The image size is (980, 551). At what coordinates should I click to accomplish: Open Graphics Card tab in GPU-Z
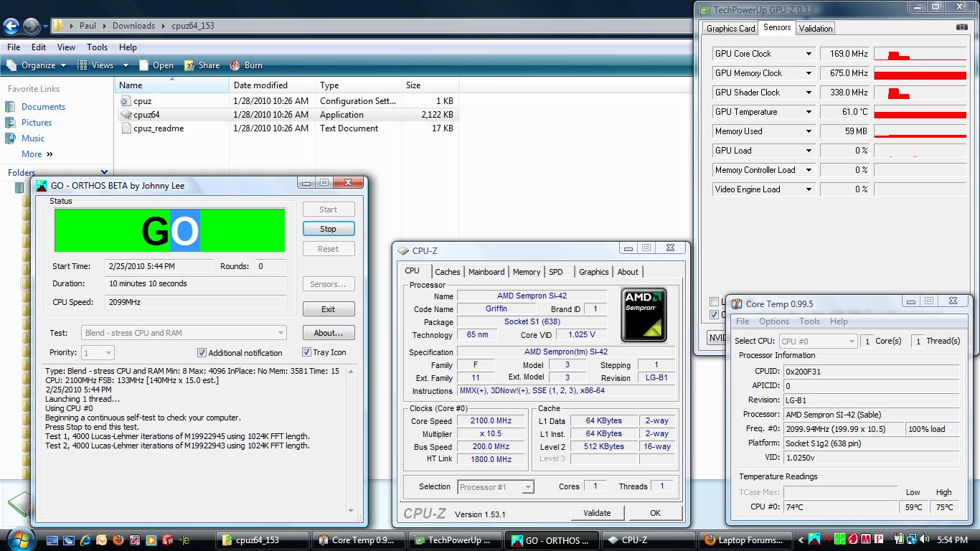(730, 29)
